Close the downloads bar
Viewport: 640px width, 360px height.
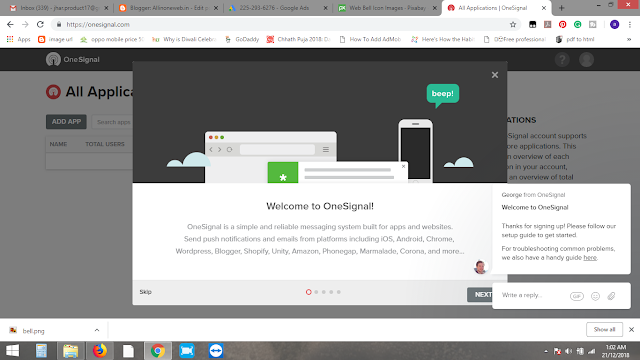pyautogui.click(x=631, y=329)
